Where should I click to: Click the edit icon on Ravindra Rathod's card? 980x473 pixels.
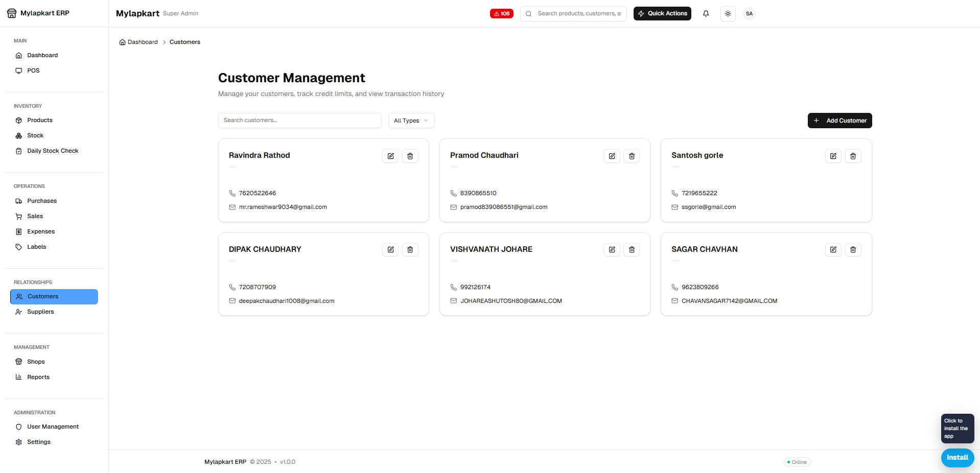[390, 156]
